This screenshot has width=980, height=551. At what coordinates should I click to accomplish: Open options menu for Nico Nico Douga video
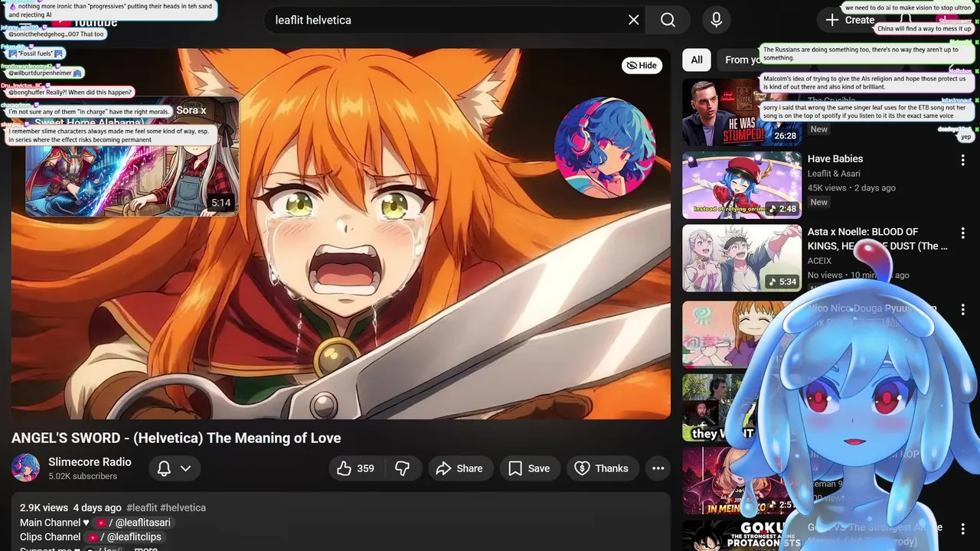point(962,310)
